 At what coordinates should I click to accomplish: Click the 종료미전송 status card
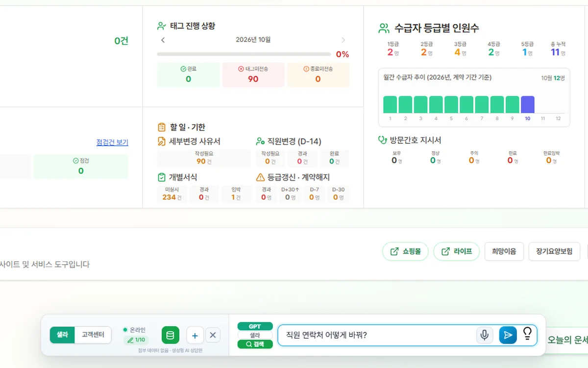coord(318,75)
